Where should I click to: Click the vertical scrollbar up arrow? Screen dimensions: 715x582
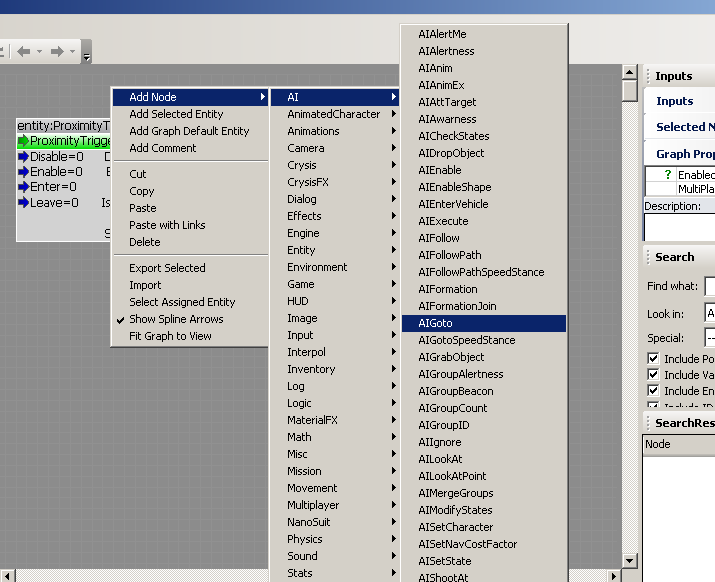coord(630,72)
